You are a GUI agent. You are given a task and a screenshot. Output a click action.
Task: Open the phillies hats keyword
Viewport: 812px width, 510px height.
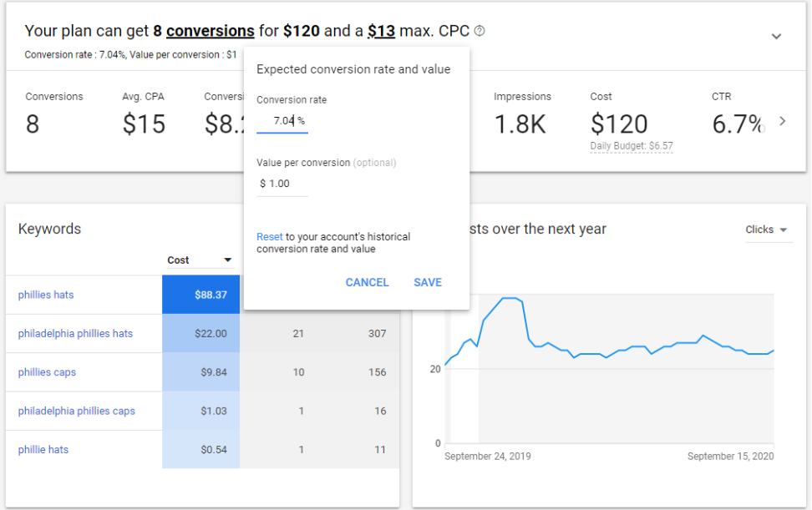46,295
